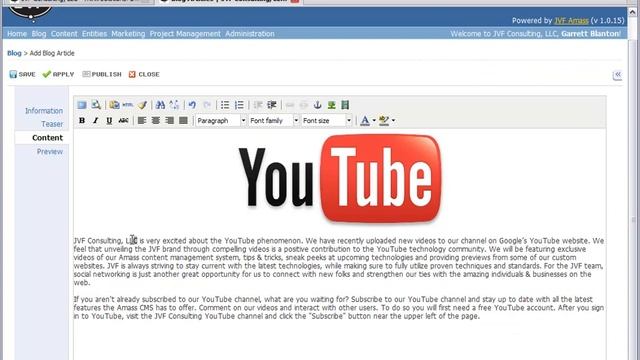
Task: Switch to the Information tab
Action: (44, 111)
